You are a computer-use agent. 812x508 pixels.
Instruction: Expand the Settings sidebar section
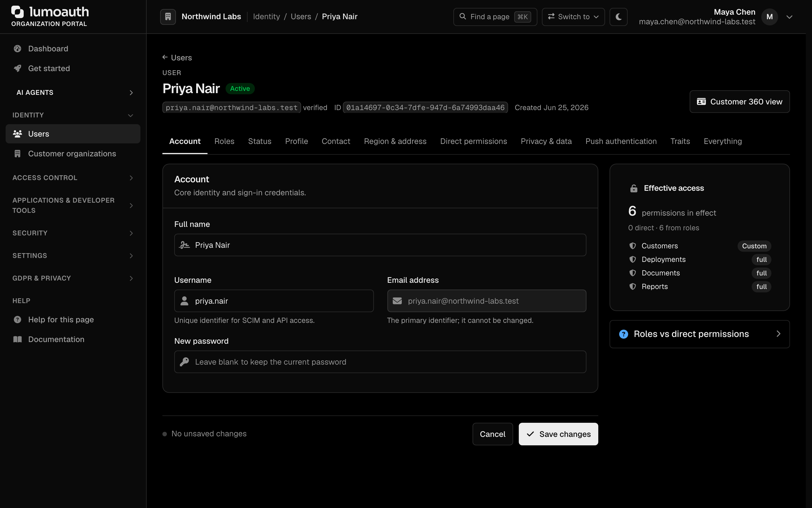click(x=73, y=256)
